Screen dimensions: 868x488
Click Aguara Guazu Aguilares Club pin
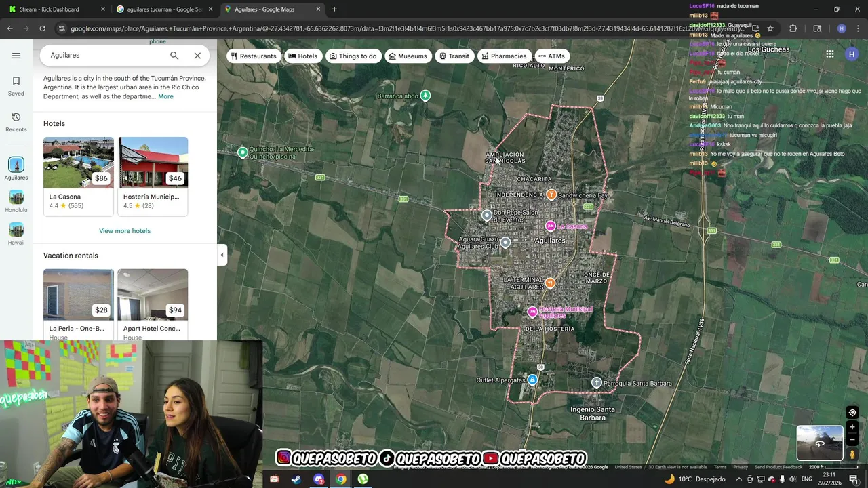point(505,242)
